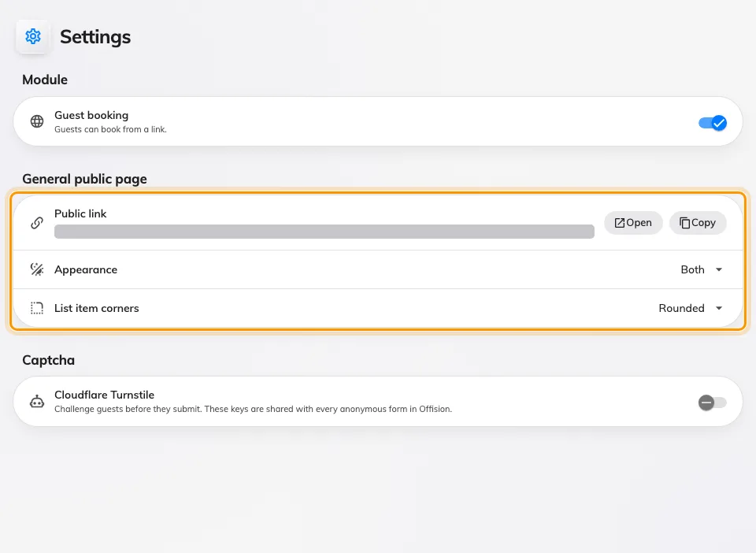The image size is (756, 553).
Task: Click the Settings page title
Action: click(x=95, y=37)
